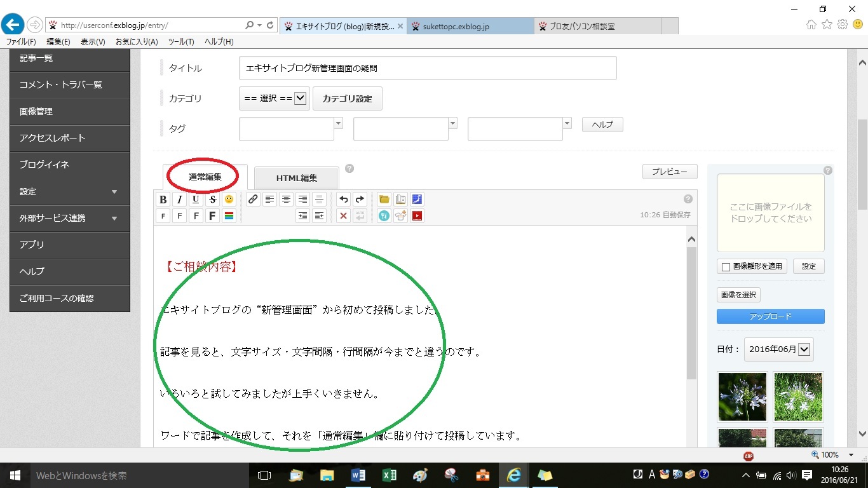Click the カテゴリ設定 button

(x=348, y=98)
